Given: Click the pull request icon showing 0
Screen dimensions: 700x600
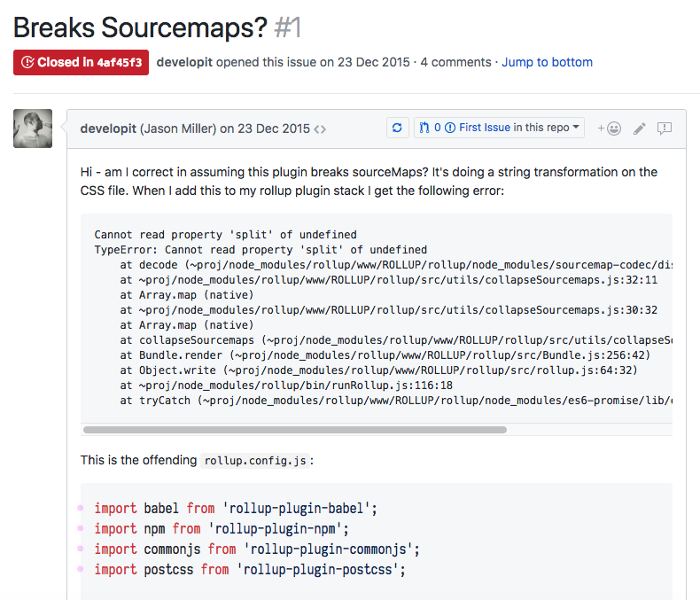Looking at the screenshot, I should click(424, 128).
